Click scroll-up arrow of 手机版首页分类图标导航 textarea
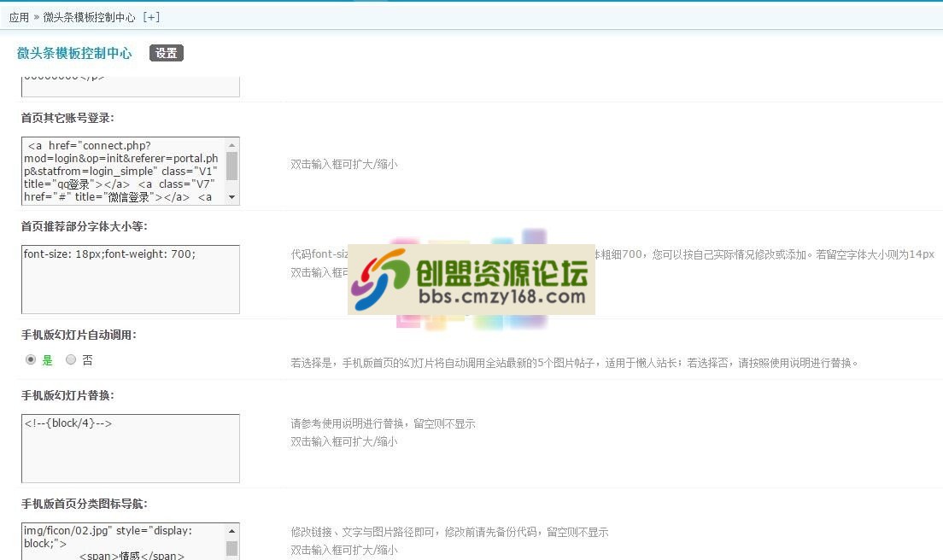This screenshot has width=943, height=560. click(232, 531)
